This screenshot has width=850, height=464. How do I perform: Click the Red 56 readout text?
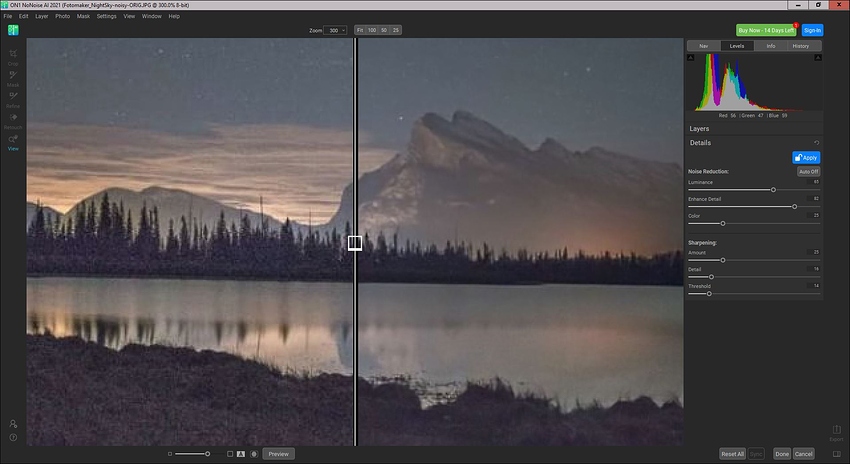(727, 115)
